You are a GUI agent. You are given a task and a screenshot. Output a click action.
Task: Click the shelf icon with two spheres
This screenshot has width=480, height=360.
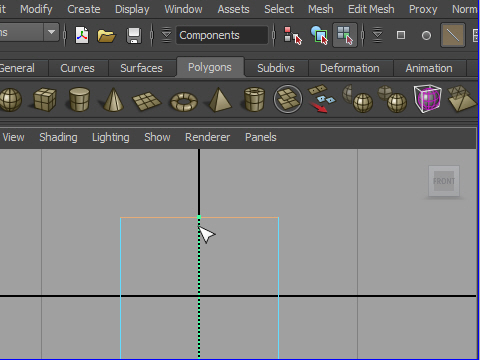(392, 99)
